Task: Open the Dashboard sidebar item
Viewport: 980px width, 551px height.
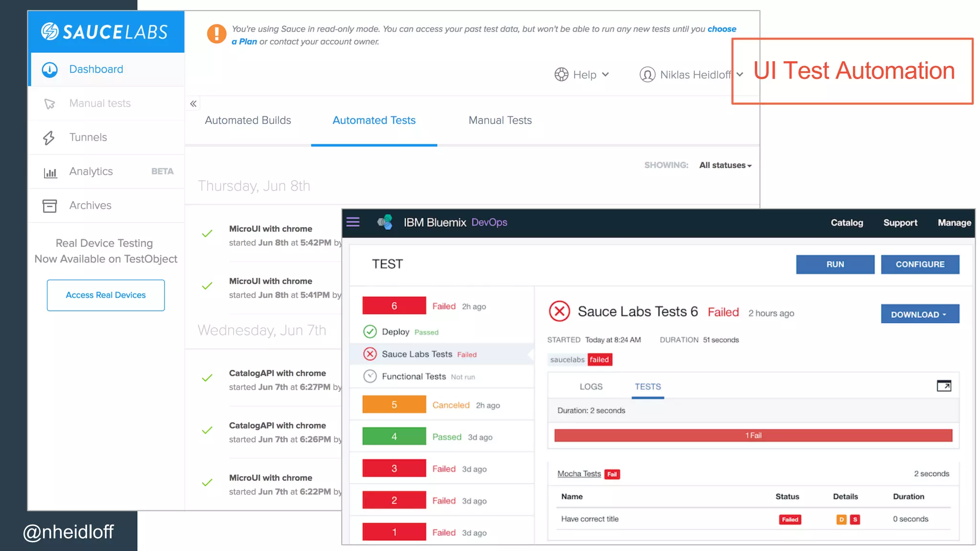Action: coord(107,69)
